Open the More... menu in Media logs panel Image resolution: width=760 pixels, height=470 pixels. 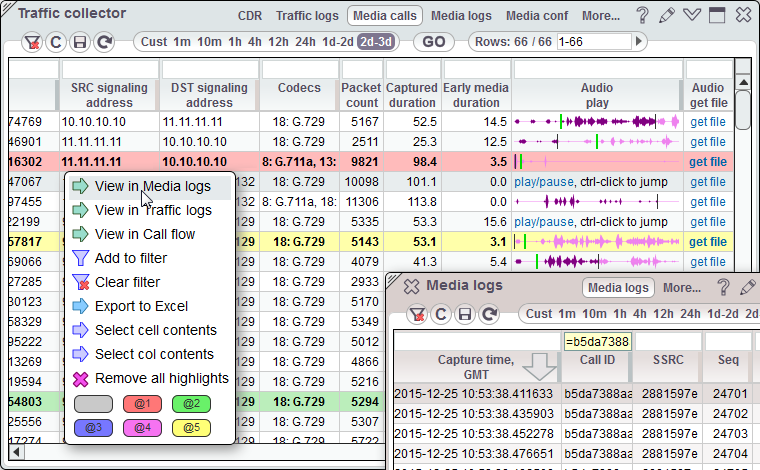[x=681, y=287]
